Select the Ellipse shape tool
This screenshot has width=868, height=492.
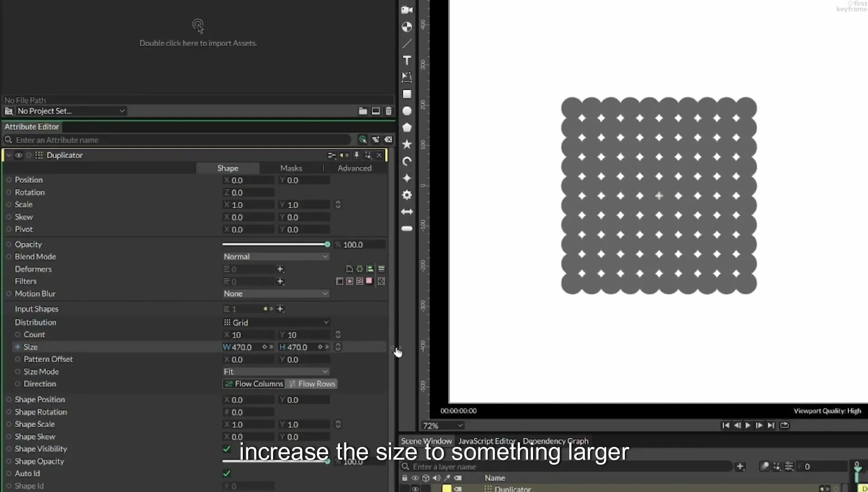pos(407,111)
